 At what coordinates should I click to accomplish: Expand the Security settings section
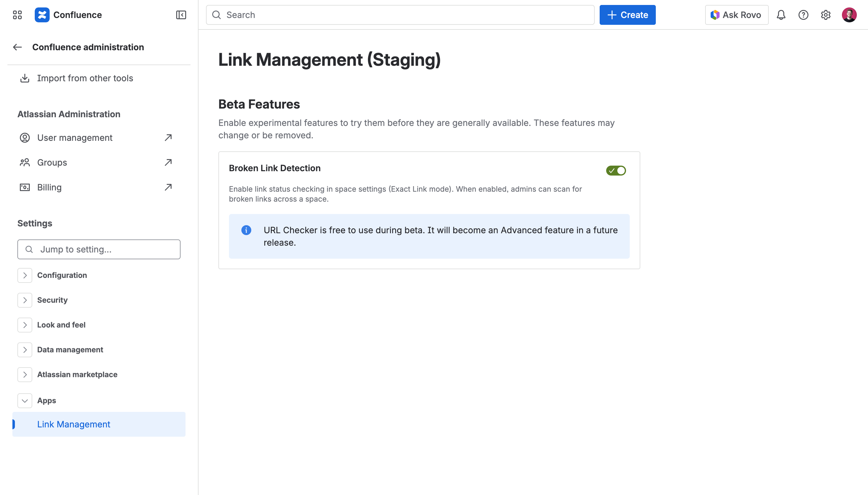click(x=25, y=300)
